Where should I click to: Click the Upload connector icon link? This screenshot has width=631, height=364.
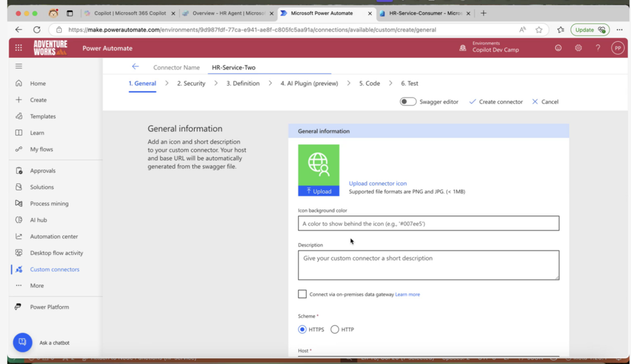(x=378, y=184)
